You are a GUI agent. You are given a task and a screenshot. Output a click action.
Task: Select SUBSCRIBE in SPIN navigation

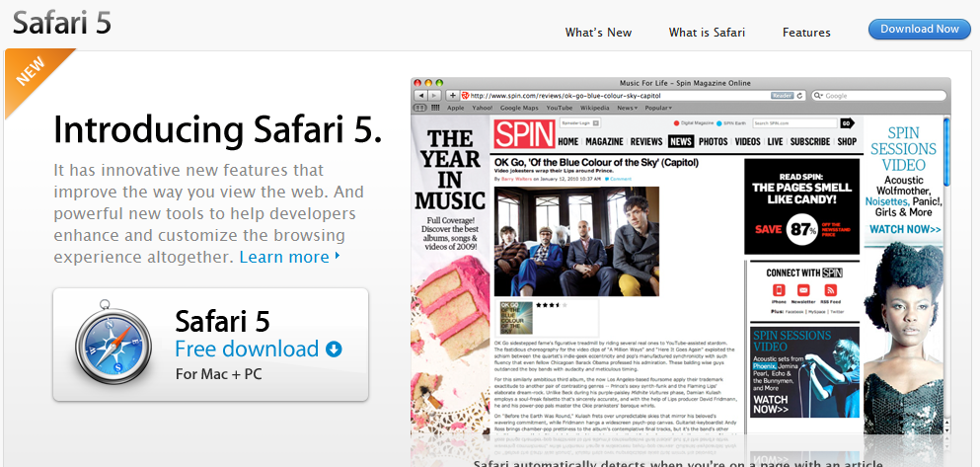(x=810, y=142)
